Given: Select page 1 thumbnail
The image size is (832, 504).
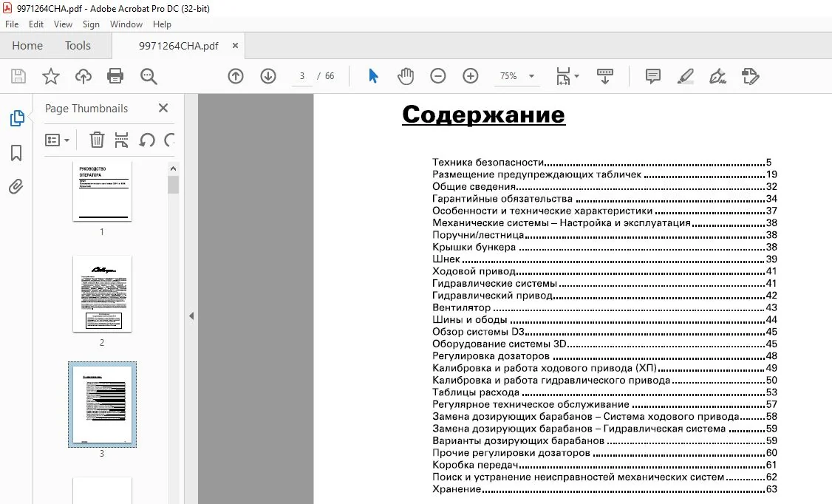Looking at the screenshot, I should tap(102, 191).
